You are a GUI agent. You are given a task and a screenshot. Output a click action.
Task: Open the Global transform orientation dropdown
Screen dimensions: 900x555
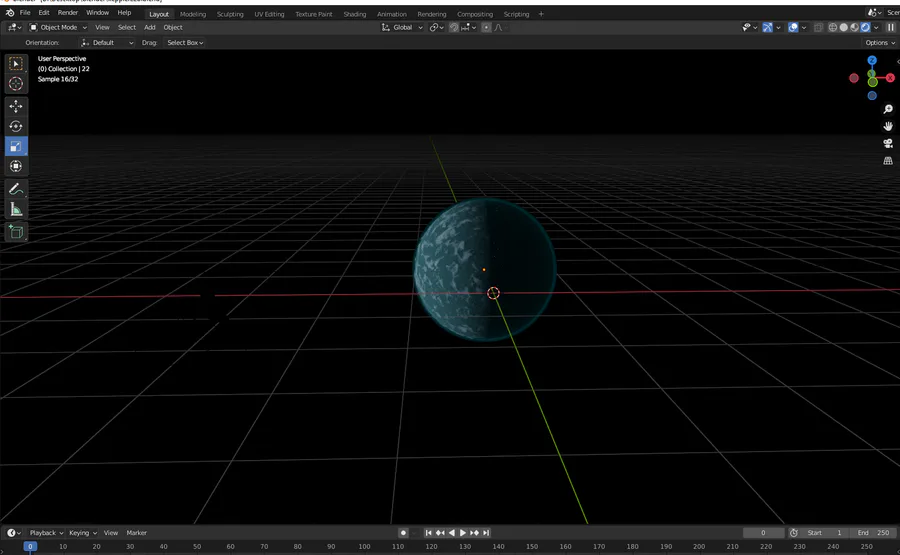coord(402,27)
